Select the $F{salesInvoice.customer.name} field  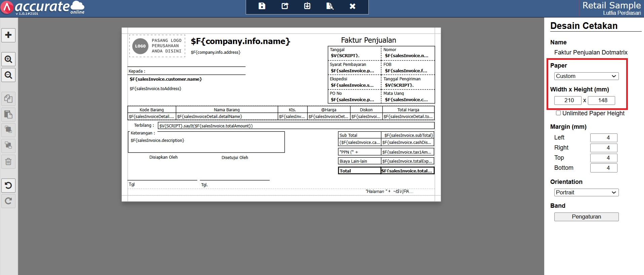[166, 79]
